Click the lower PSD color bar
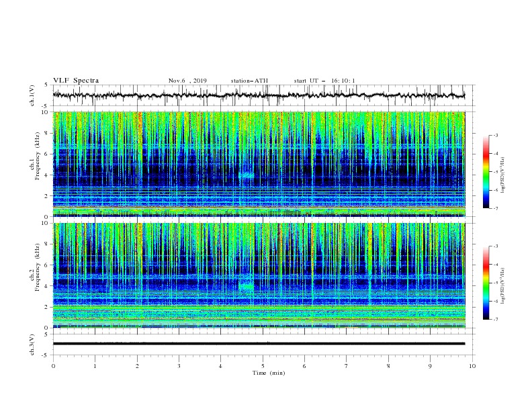Screen dimensions: 532x411 [x=486, y=283]
